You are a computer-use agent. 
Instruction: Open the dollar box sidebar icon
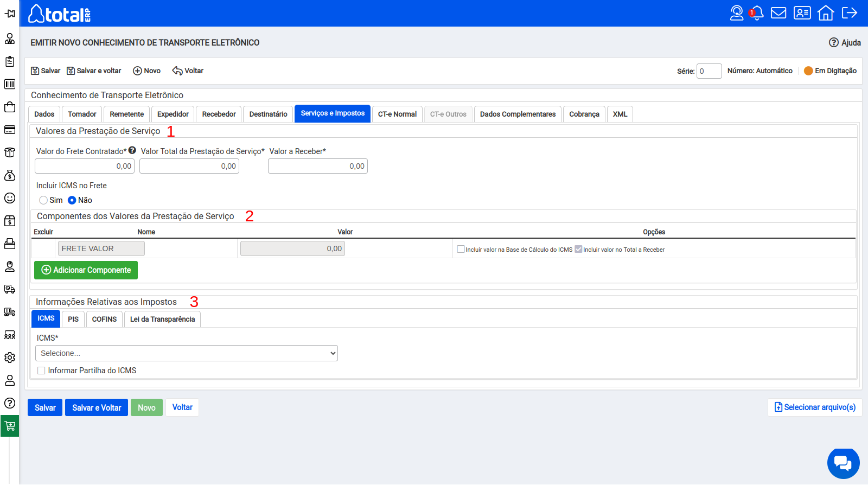pos(10,221)
